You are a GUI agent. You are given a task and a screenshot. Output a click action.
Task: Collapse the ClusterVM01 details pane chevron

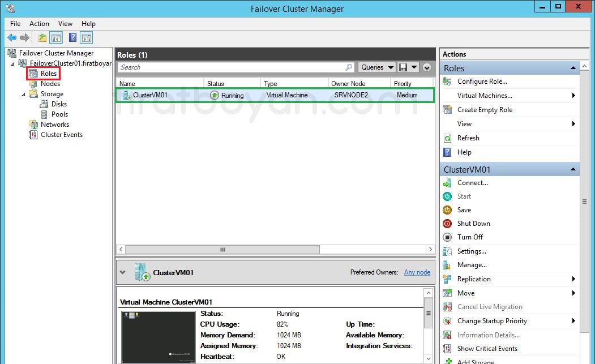(x=122, y=272)
